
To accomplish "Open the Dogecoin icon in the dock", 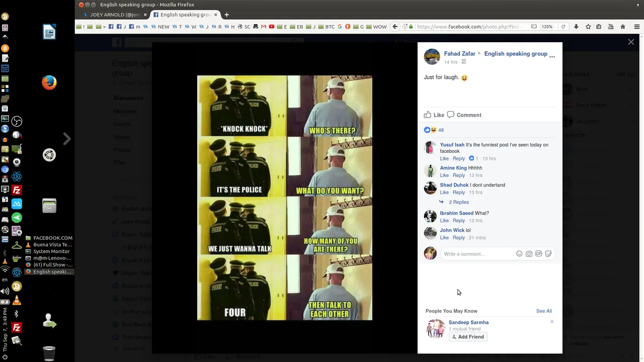I will click(17, 287).
